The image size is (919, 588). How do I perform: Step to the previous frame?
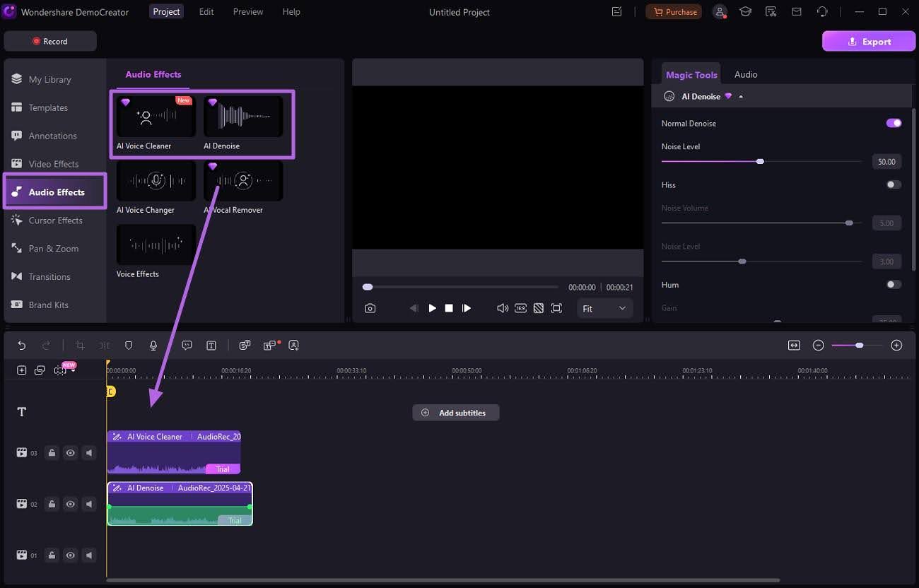(414, 308)
